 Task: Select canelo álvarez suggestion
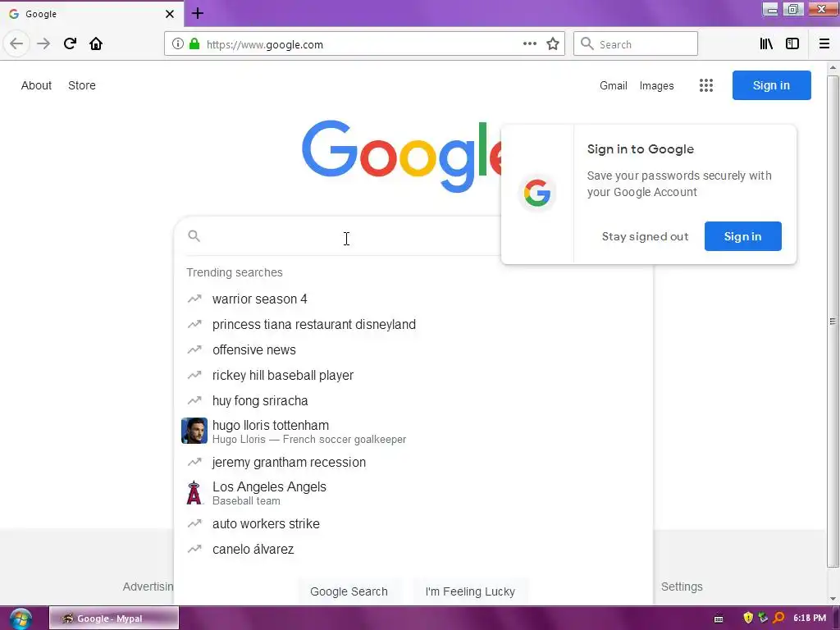413,549
